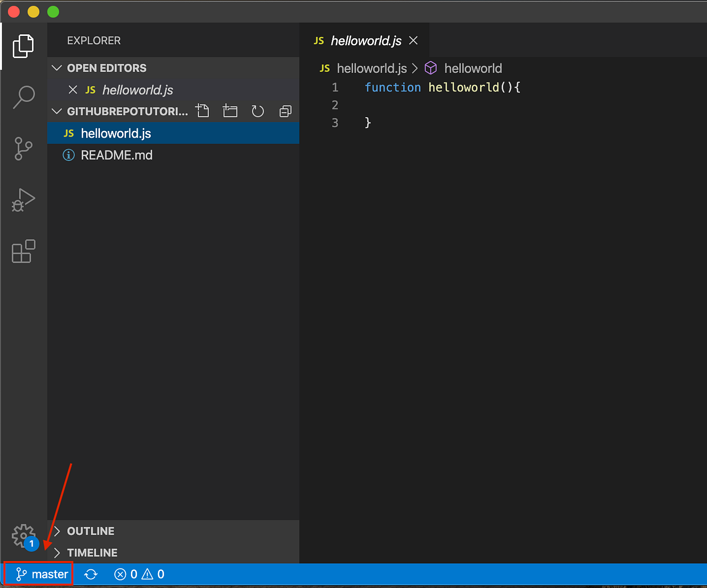Open the Search view in the Activity Bar
The width and height of the screenshot is (707, 588).
coord(23,97)
